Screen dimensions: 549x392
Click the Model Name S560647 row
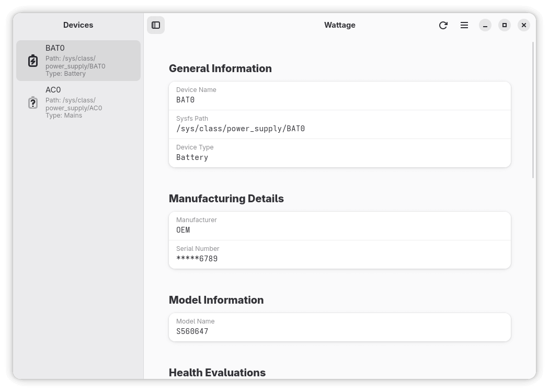pos(339,327)
